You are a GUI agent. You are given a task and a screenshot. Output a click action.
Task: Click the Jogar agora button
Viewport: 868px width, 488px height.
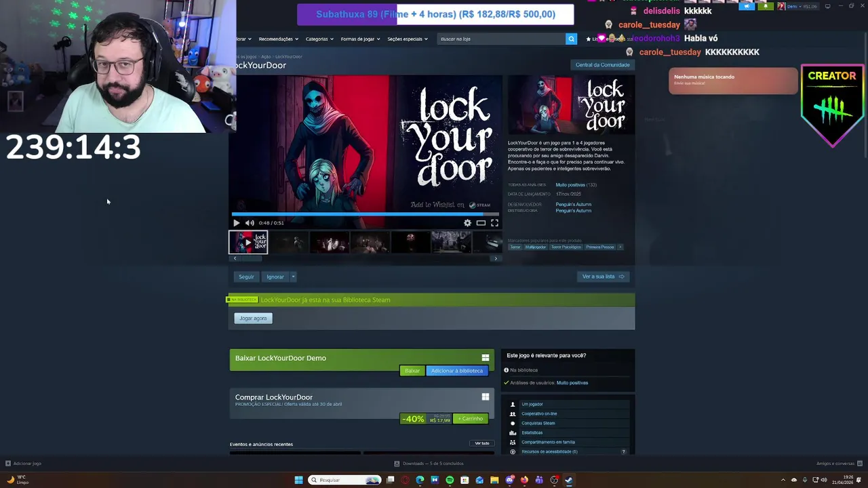253,319
